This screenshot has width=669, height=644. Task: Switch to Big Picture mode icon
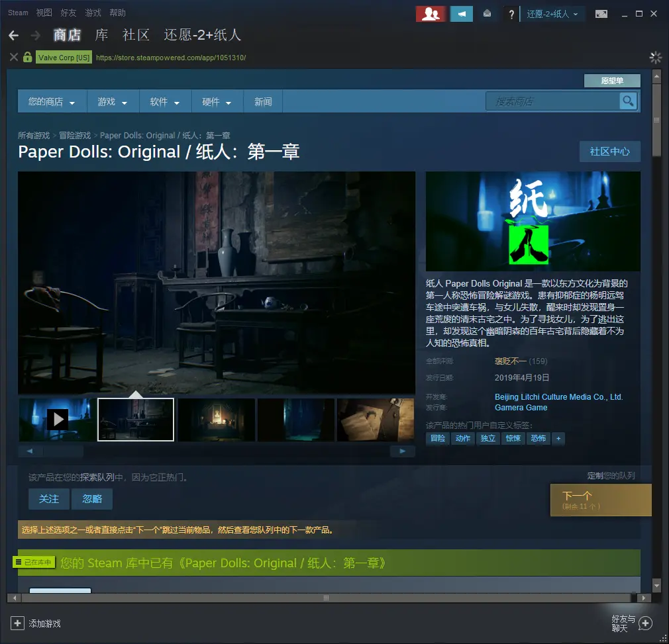tap(601, 14)
